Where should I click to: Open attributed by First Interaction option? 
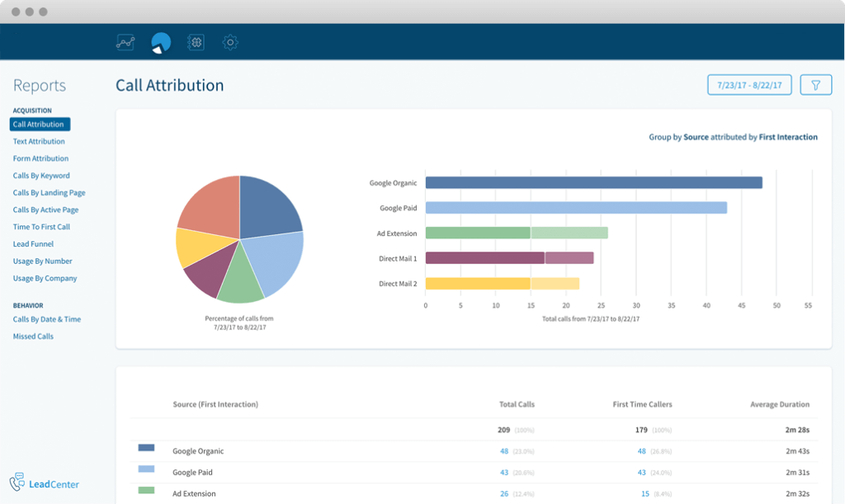(x=788, y=137)
